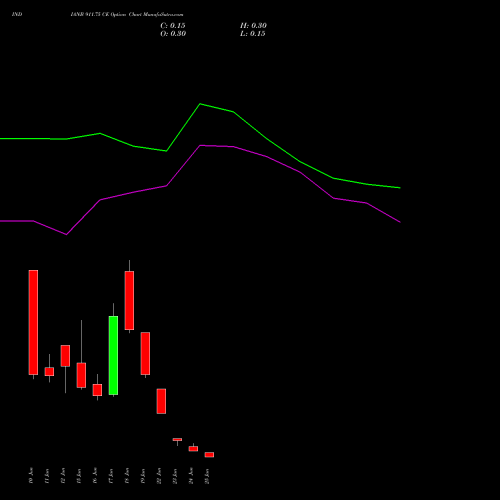Click the peak of the green line

[200, 104]
